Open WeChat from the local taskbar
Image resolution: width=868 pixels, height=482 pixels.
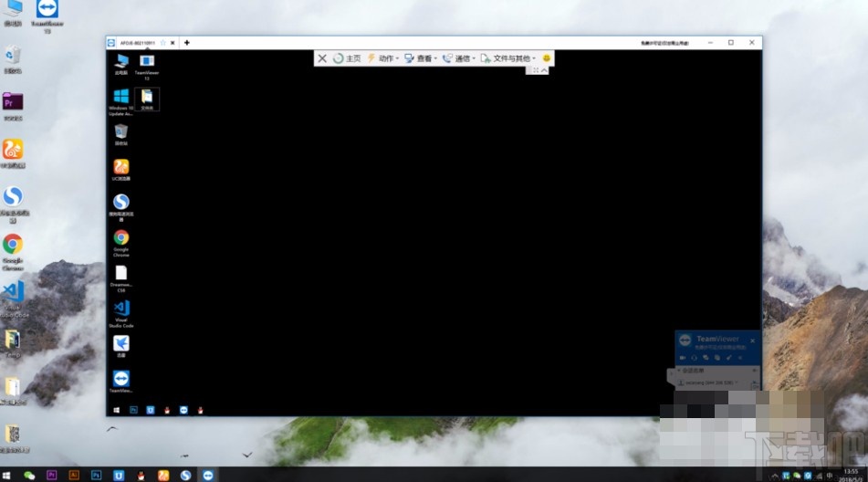[x=29, y=476]
